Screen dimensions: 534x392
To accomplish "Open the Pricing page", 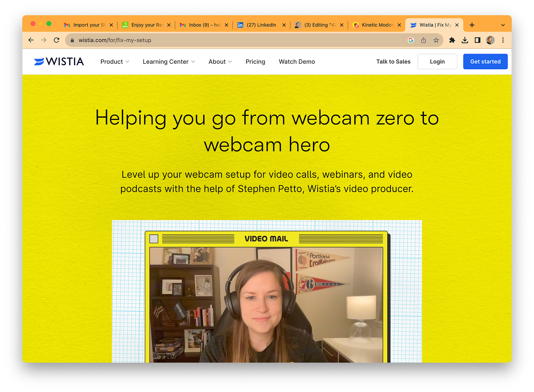I will (x=255, y=62).
